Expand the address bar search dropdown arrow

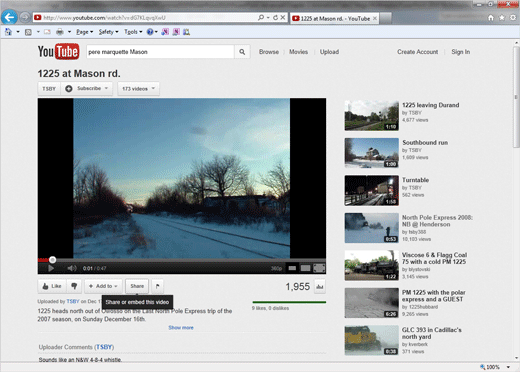tap(268, 17)
